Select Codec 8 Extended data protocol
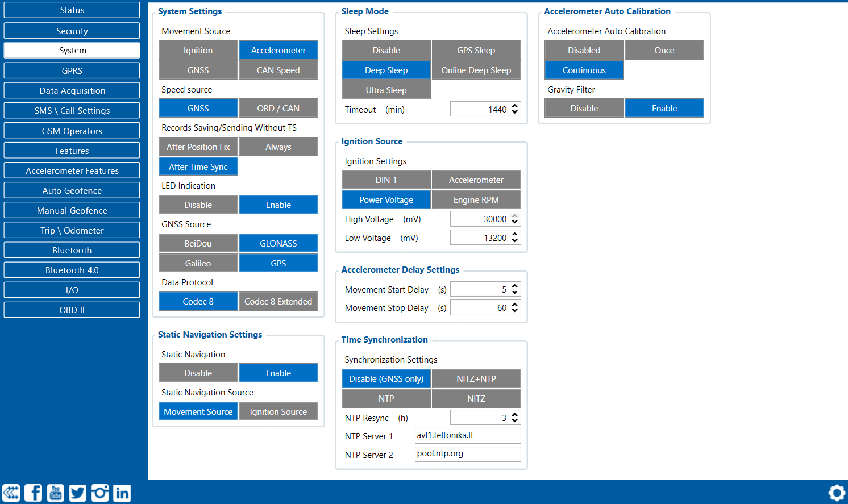The width and height of the screenshot is (848, 504). 278,302
